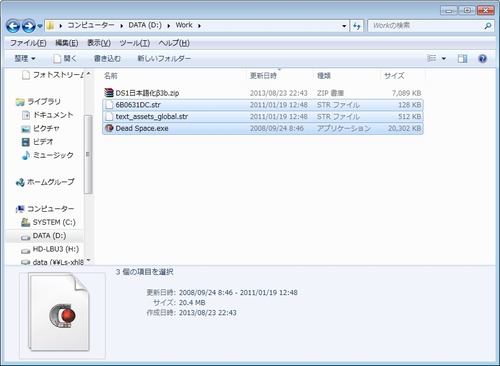Image resolution: width=500 pixels, height=366 pixels.
Task: Click the folder icon in address bar
Action: point(50,26)
